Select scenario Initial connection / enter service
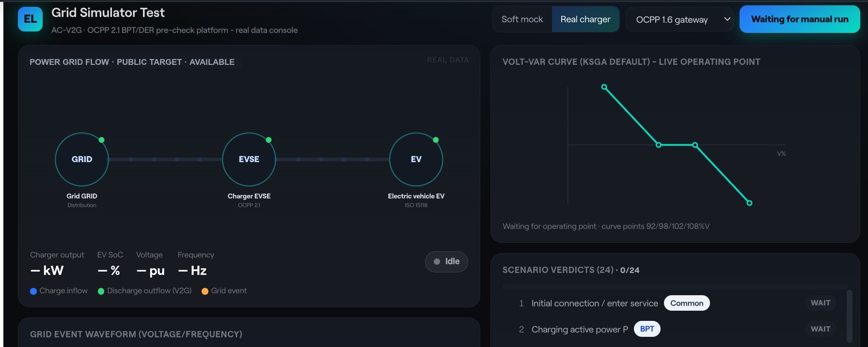 [595, 303]
